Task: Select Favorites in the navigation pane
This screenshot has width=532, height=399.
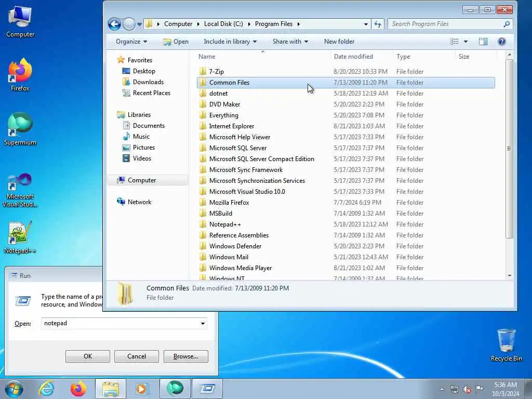Action: (140, 60)
